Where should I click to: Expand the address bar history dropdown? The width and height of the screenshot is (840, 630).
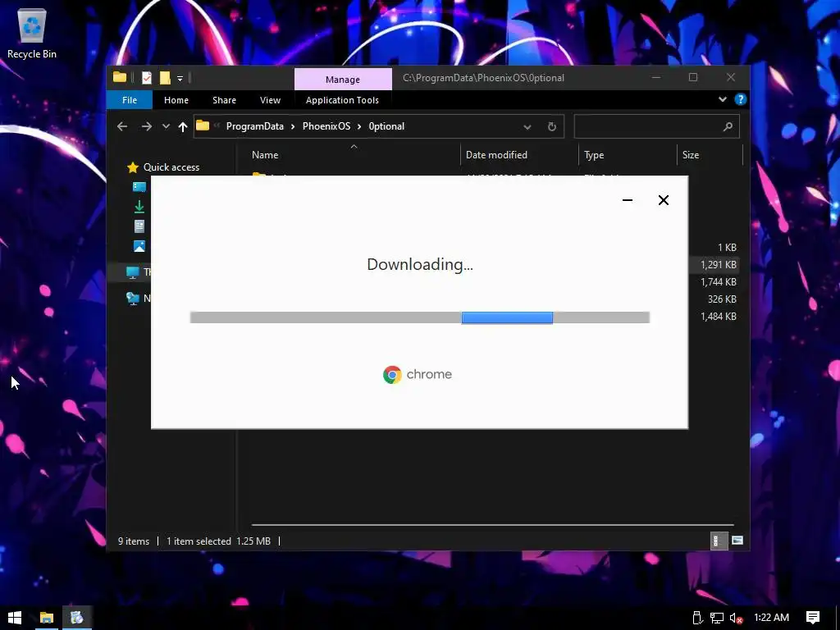click(x=527, y=127)
